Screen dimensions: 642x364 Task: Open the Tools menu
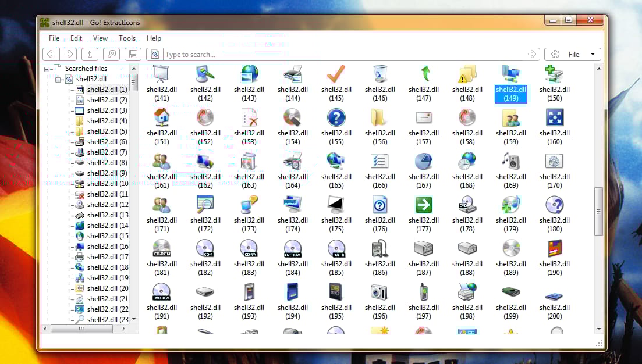[x=127, y=38]
